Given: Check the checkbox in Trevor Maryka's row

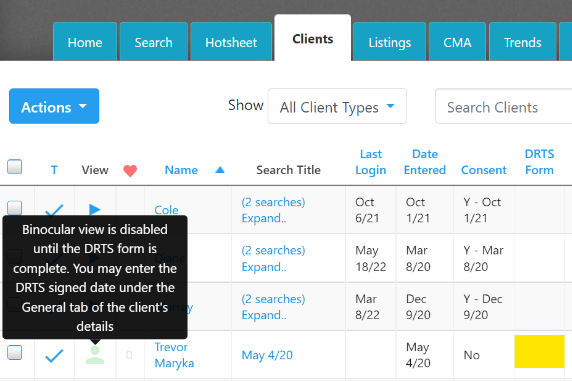Looking at the screenshot, I should coord(15,353).
